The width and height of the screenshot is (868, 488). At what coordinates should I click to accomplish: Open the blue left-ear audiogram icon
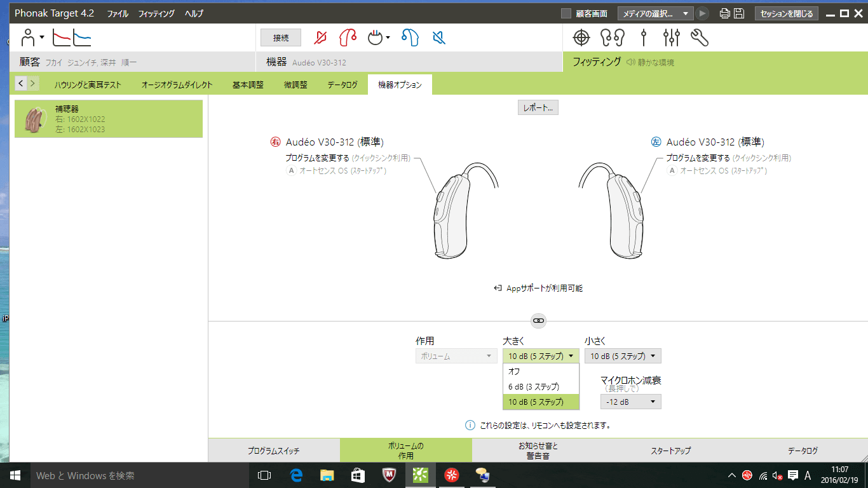(82, 38)
